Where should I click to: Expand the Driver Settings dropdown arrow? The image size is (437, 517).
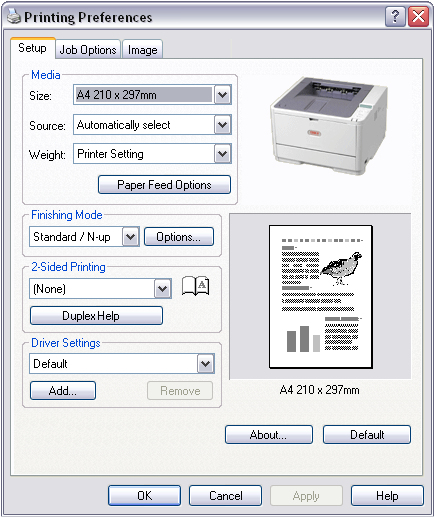point(205,364)
